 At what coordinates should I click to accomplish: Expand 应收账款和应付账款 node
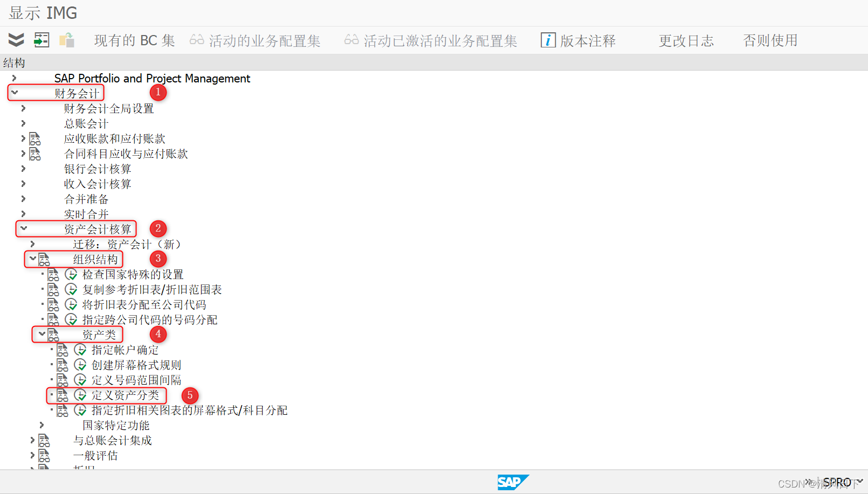[x=23, y=138]
